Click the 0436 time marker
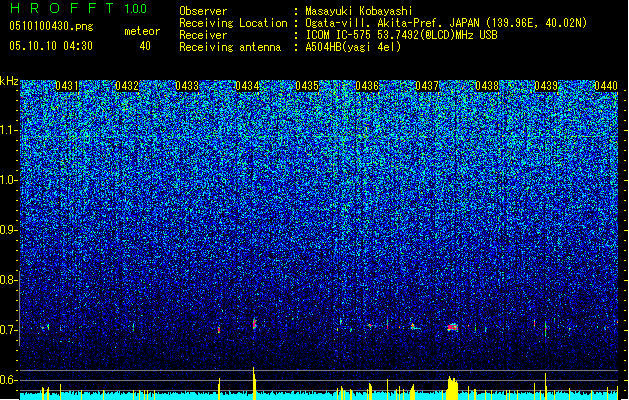 pos(367,86)
